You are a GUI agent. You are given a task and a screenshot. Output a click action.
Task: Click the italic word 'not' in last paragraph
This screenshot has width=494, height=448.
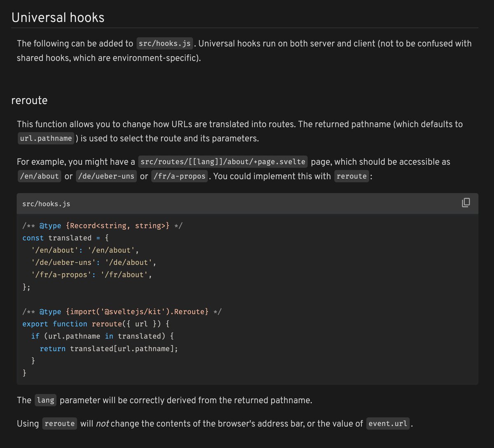click(x=102, y=424)
